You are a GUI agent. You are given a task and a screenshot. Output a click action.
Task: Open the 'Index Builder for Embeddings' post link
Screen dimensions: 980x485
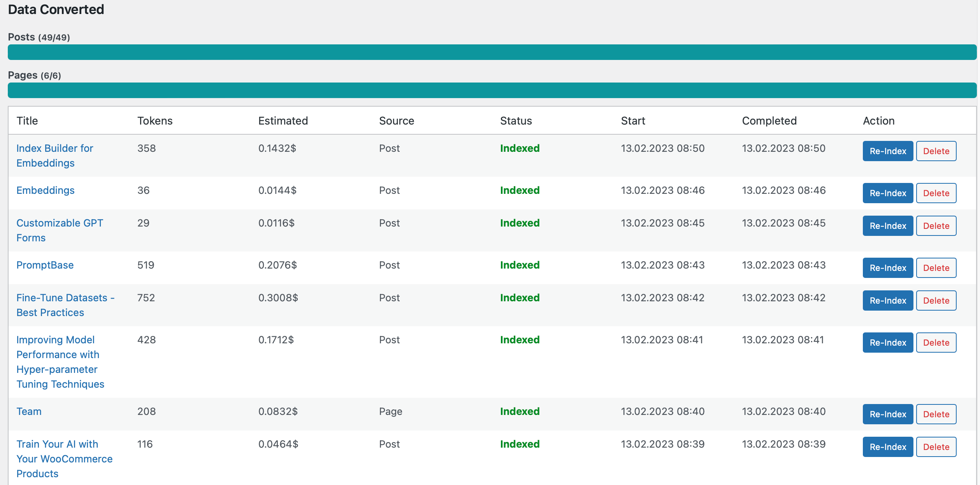54,156
